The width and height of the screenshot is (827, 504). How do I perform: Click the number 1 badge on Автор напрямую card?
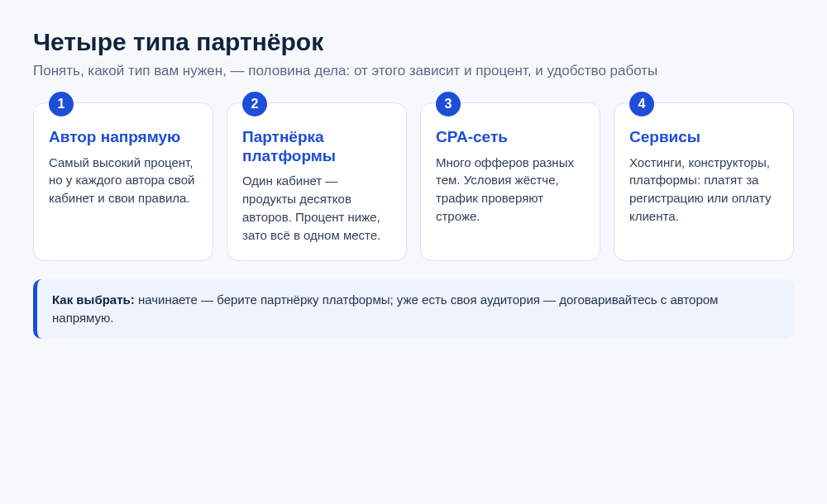click(61, 104)
